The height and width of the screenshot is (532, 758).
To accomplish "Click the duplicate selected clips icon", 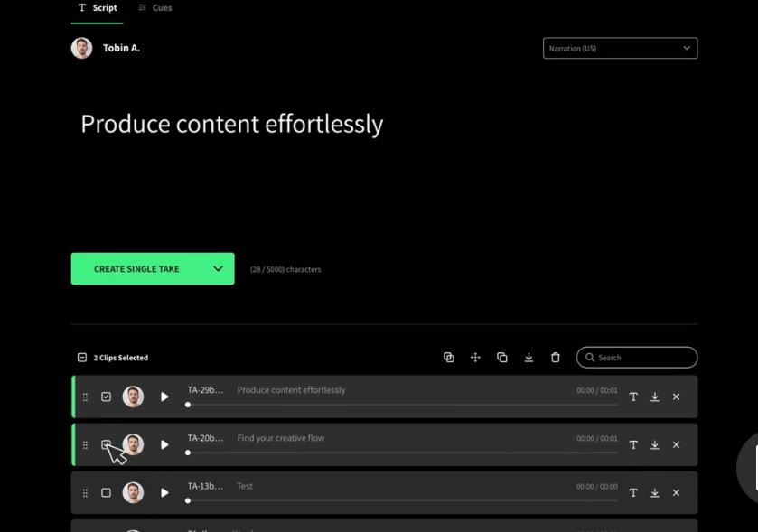I will 502,357.
